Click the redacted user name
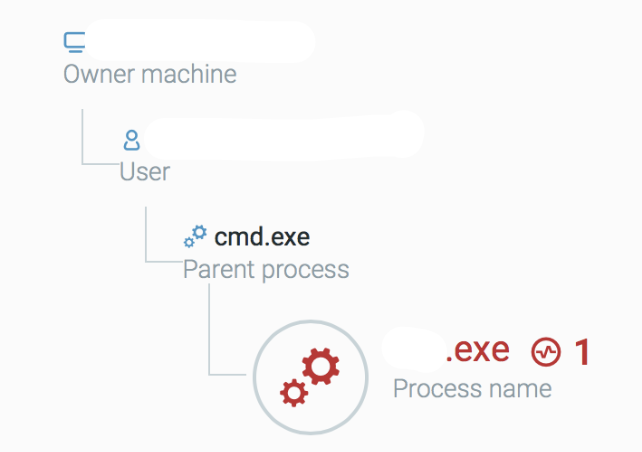Viewport: 642px width, 452px height. [x=284, y=134]
